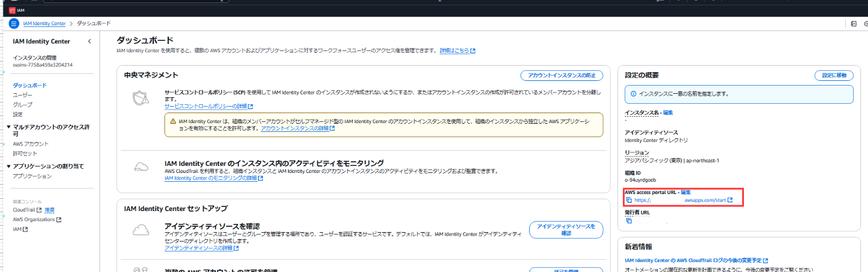This screenshot has width=868, height=272.
Task: Open AWS アカウント in the sidebar
Action: point(31,144)
